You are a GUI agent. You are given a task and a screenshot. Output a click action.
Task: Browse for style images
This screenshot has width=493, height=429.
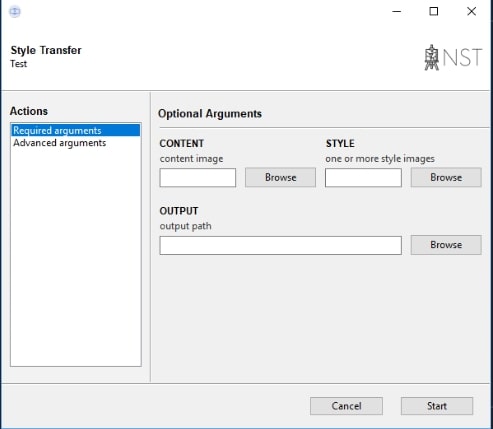tap(446, 177)
